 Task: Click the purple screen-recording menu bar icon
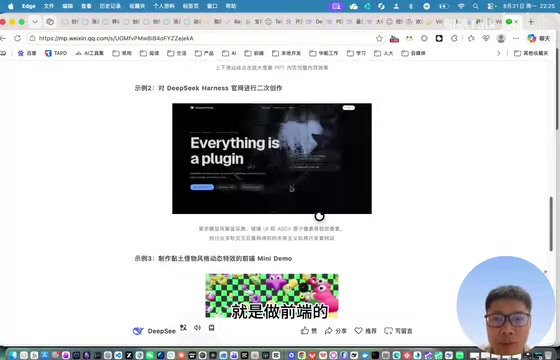pos(336,6)
